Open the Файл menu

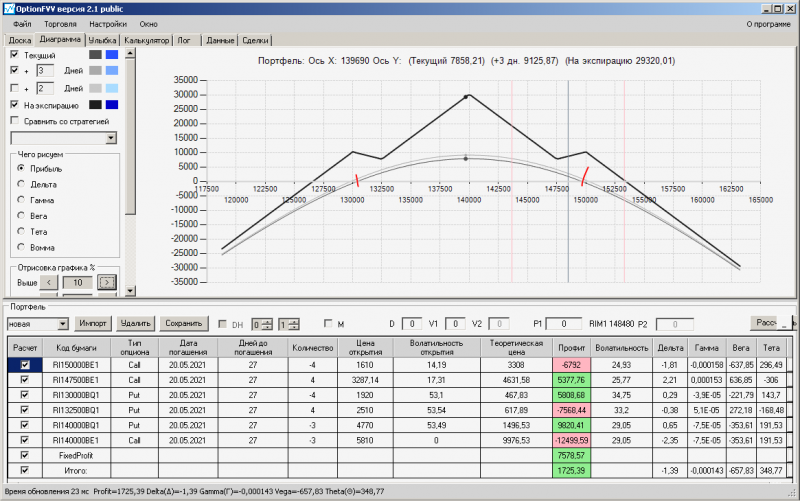[x=22, y=24]
